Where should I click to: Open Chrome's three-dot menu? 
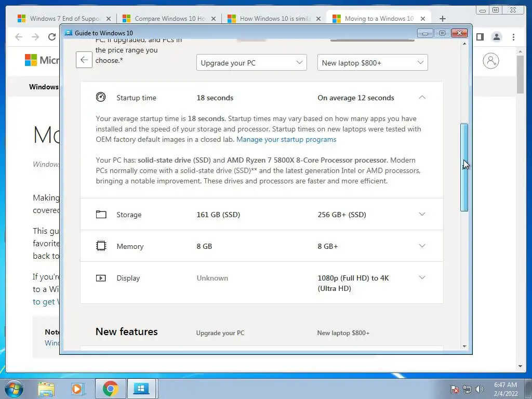(x=513, y=37)
